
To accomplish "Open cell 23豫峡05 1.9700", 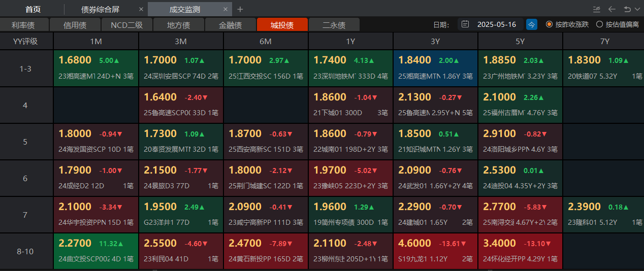I will (x=350, y=178).
